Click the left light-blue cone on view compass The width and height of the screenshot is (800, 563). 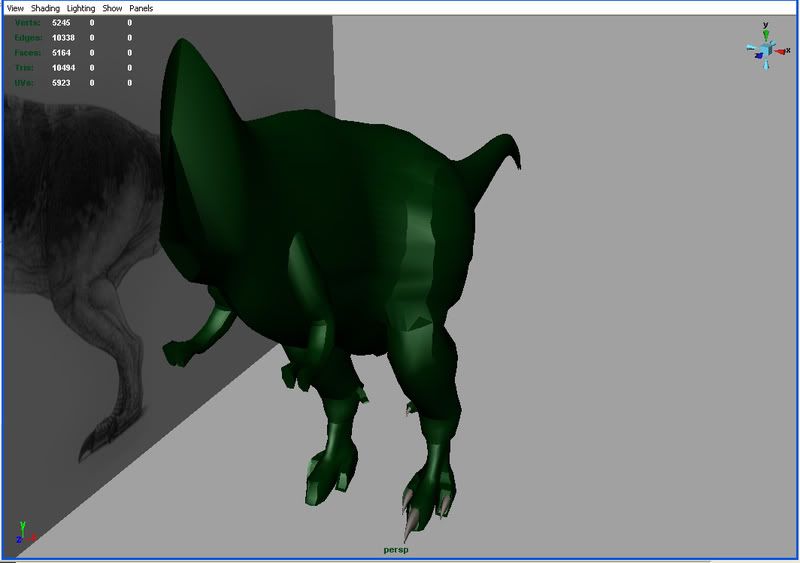[x=751, y=46]
